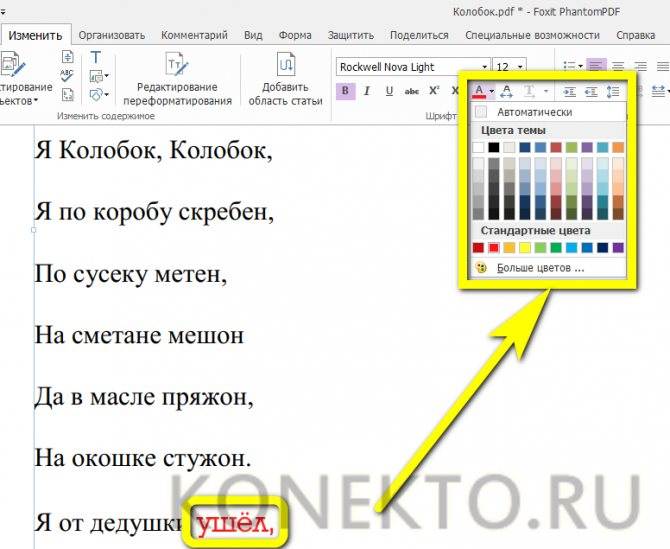The width and height of the screenshot is (670, 549).
Task: Click the greyed text effect T icon
Action: coord(529,91)
